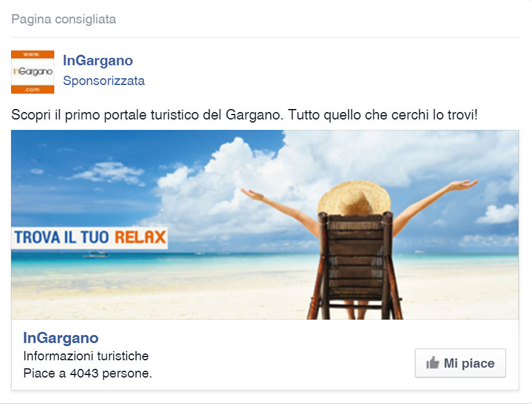Click Piace a 4043 persone text
The width and height of the screenshot is (532, 404).
click(x=88, y=373)
